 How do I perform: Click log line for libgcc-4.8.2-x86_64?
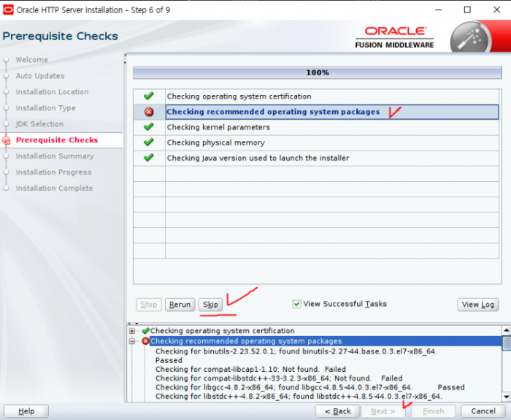(310, 387)
